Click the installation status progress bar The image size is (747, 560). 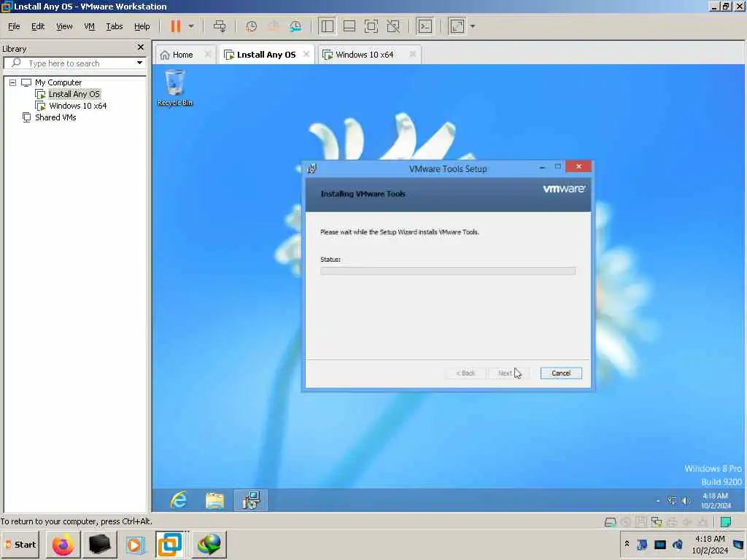click(448, 271)
